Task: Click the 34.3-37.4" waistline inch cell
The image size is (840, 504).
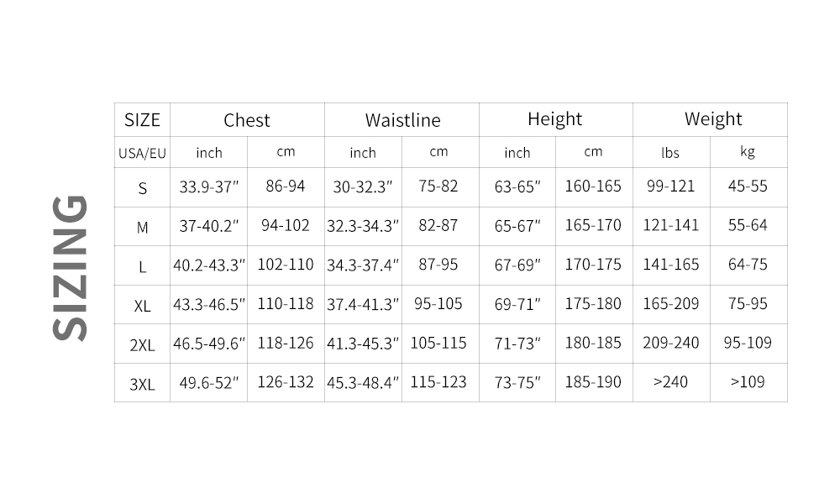Action: [363, 265]
